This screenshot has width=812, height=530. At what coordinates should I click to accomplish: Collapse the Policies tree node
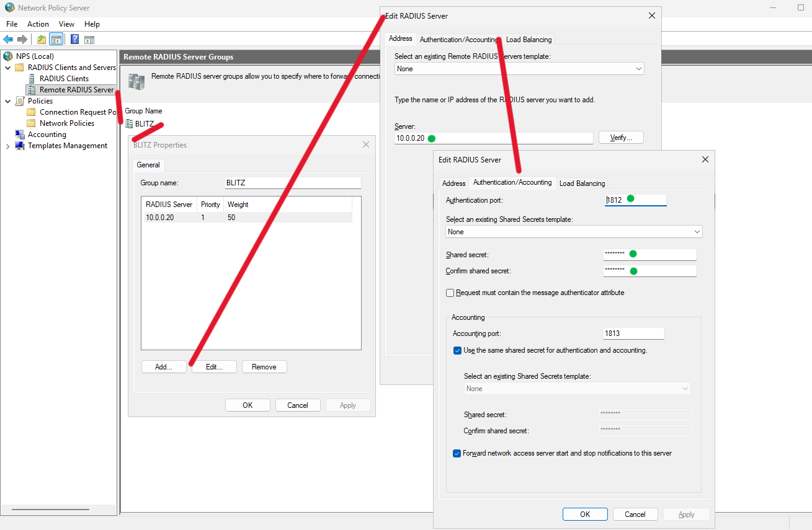[x=8, y=101]
